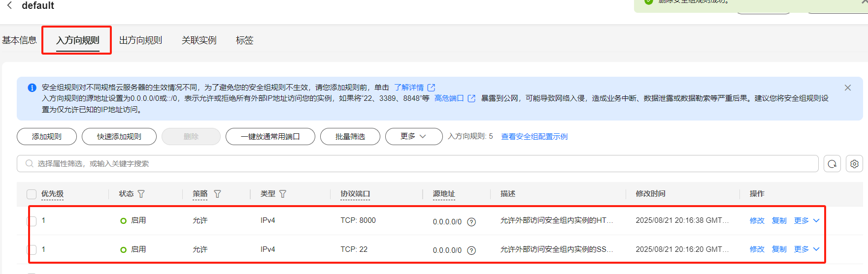Expand the 更多 dropdown in the toolbar

pos(414,137)
